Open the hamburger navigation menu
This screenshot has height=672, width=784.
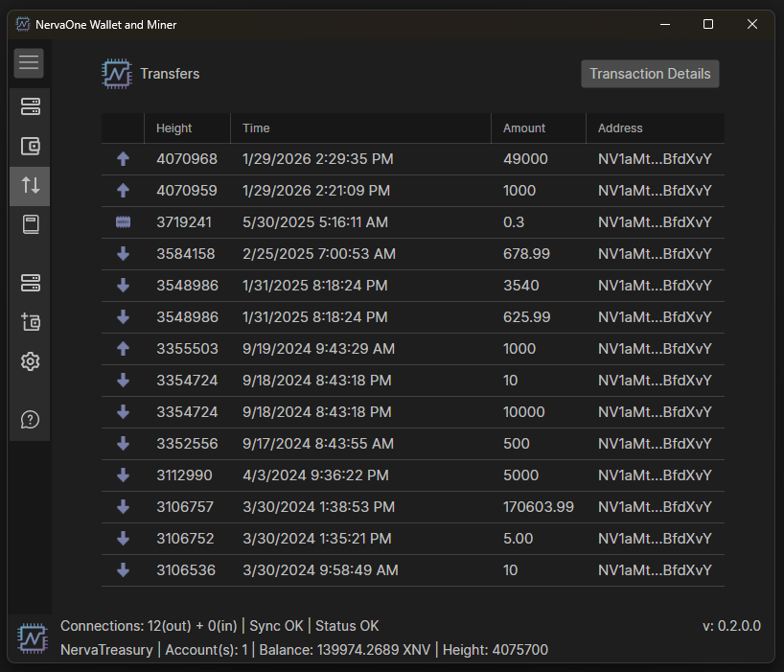[x=29, y=63]
